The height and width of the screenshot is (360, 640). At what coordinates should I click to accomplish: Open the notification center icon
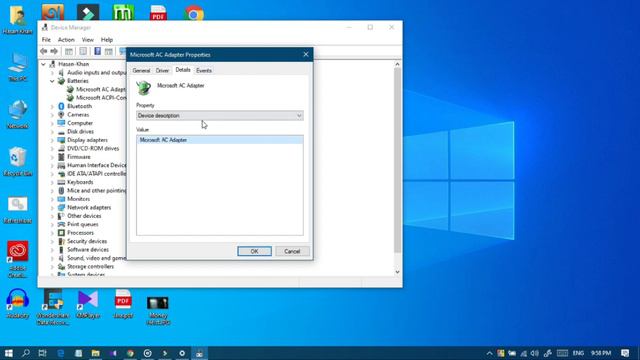[x=625, y=353]
